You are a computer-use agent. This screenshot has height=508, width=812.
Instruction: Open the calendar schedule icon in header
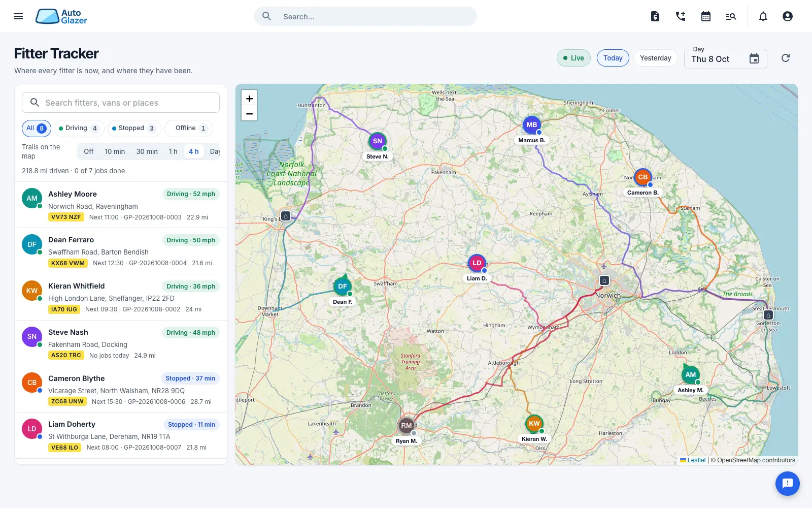click(706, 16)
